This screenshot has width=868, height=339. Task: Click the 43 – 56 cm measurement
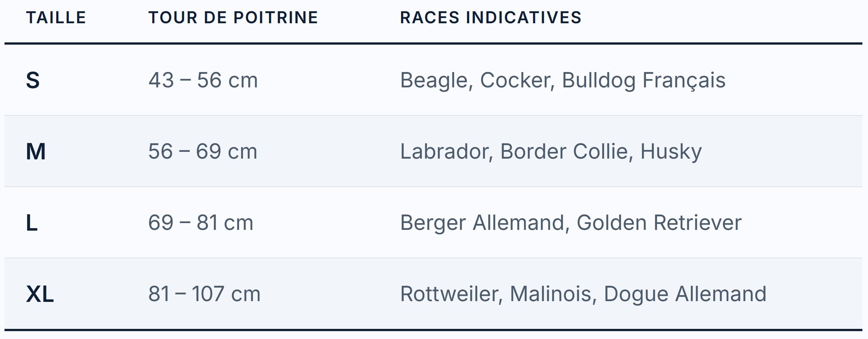click(x=203, y=80)
